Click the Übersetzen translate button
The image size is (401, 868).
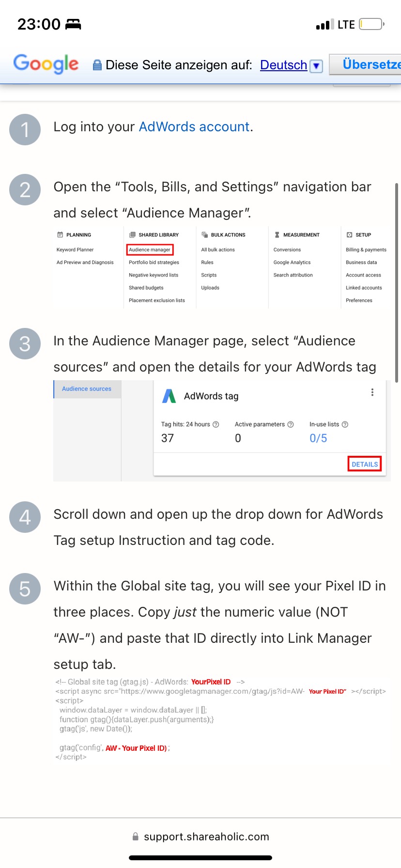(x=366, y=64)
